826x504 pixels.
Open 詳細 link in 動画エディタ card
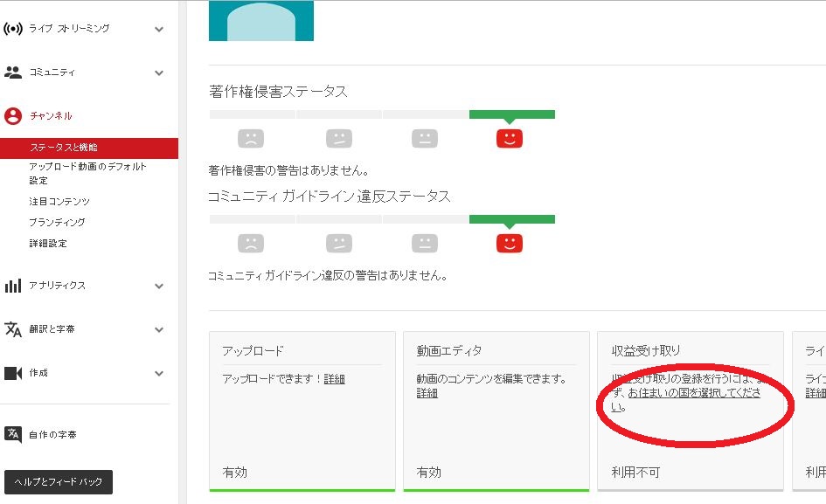pyautogui.click(x=427, y=393)
